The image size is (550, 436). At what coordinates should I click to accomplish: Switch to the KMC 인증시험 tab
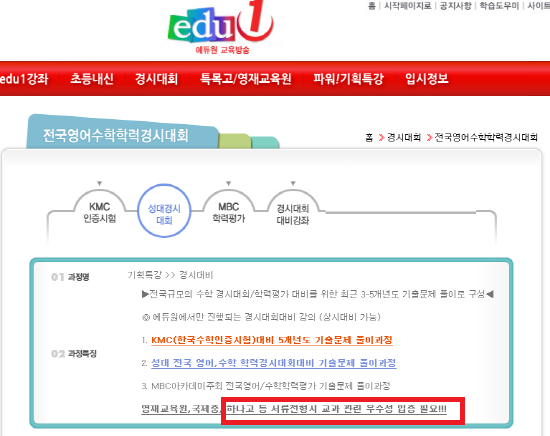(x=100, y=212)
